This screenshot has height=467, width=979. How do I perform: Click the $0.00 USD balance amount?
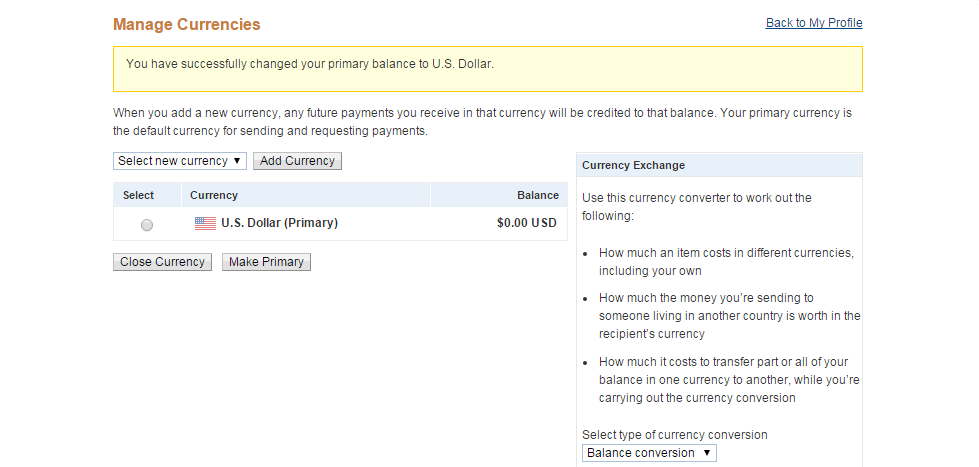pyautogui.click(x=526, y=223)
